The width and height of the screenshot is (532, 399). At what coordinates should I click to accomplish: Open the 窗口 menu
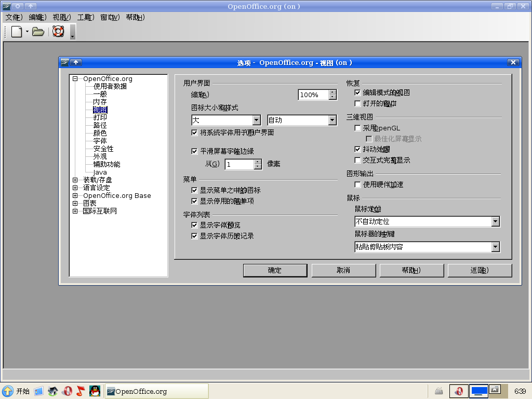110,17
